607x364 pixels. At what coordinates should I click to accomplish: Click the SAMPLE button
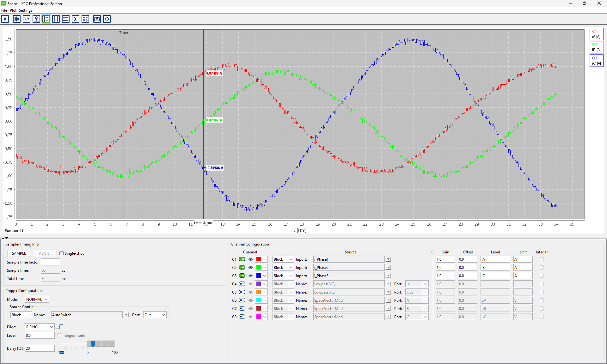point(19,253)
